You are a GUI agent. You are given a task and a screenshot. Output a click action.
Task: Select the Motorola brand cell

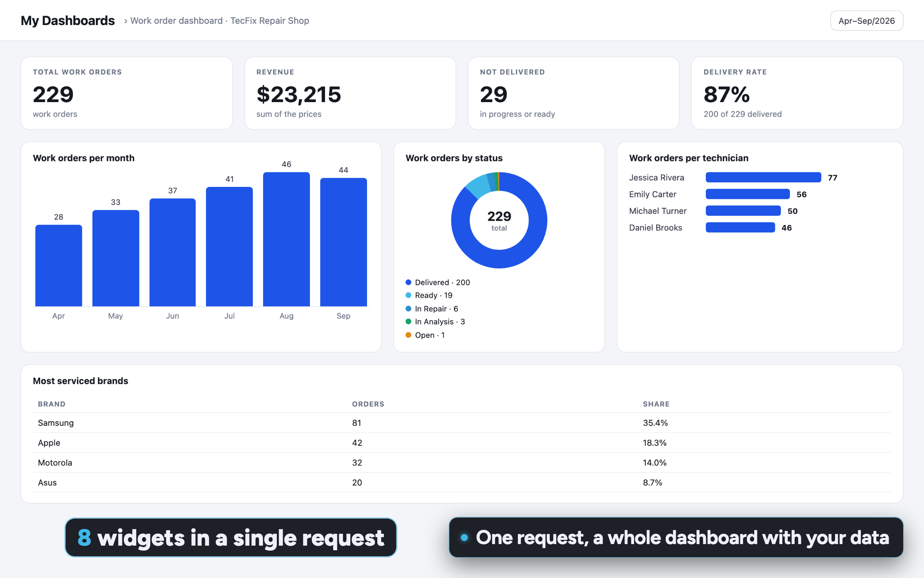pyautogui.click(x=55, y=462)
